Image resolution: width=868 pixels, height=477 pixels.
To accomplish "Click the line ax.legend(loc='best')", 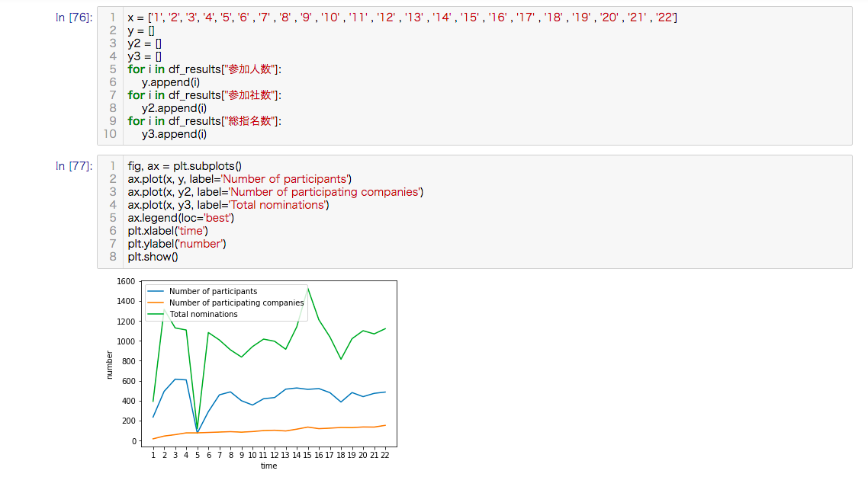I will pos(181,218).
